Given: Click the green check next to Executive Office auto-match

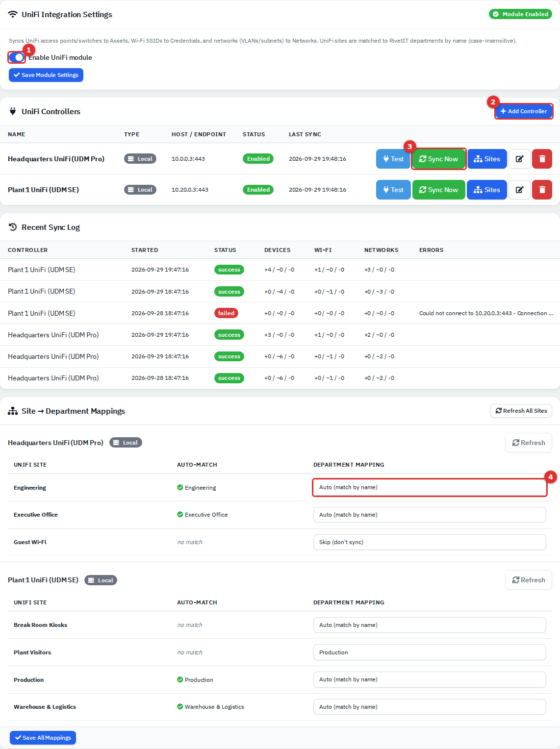Looking at the screenshot, I should point(180,515).
